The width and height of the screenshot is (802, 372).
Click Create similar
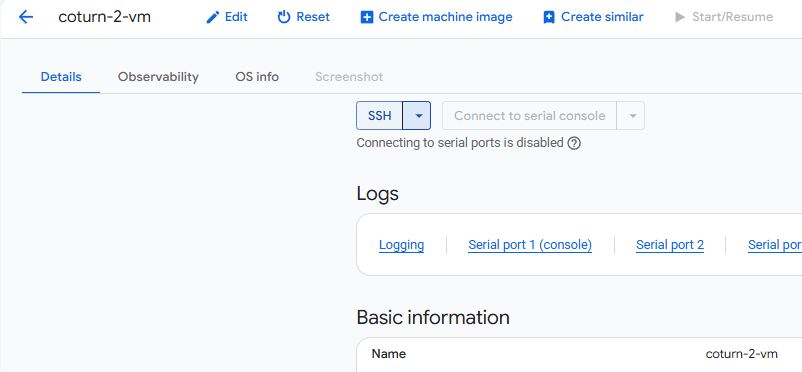pyautogui.click(x=593, y=17)
